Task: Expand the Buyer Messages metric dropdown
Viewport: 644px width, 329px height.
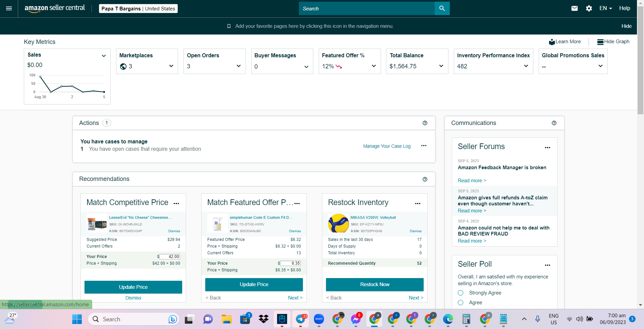Action: (x=306, y=67)
